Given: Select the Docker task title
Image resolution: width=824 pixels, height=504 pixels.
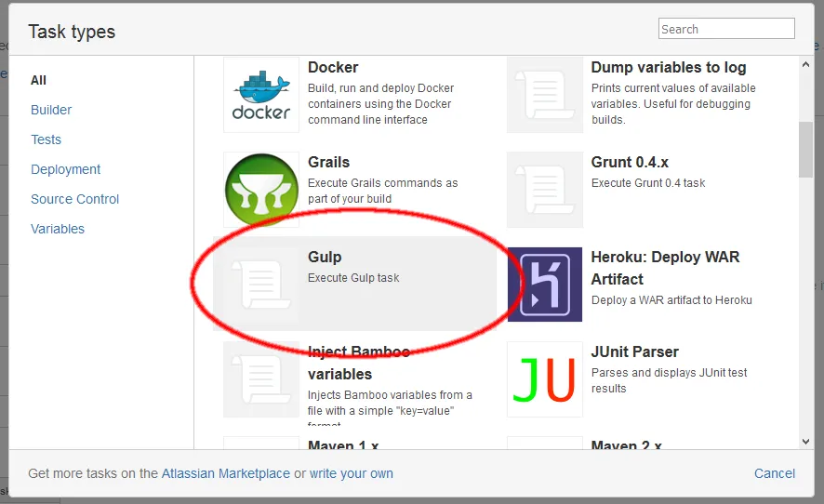Looking at the screenshot, I should coord(333,67).
